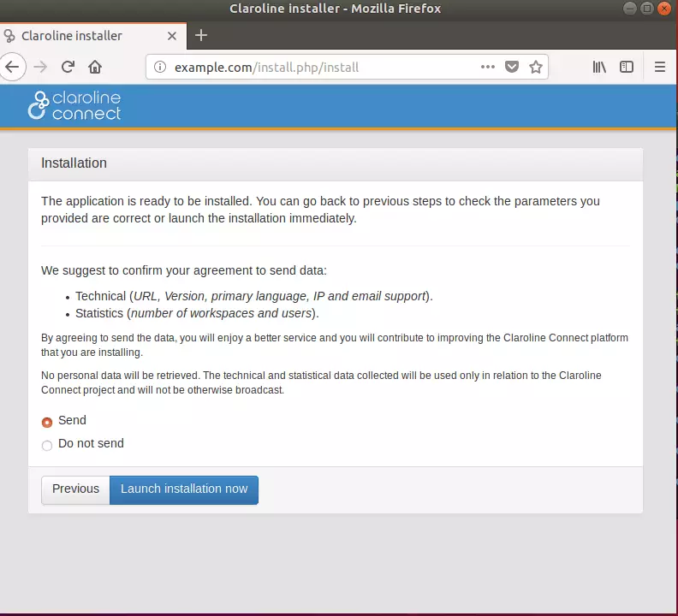This screenshot has width=678, height=616.
Task: Show site information icon in address bar
Action: coord(160,67)
